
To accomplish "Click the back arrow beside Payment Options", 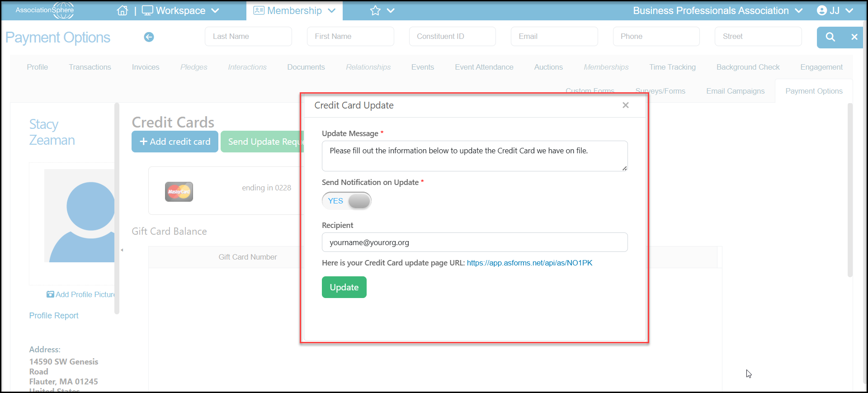I will (149, 37).
